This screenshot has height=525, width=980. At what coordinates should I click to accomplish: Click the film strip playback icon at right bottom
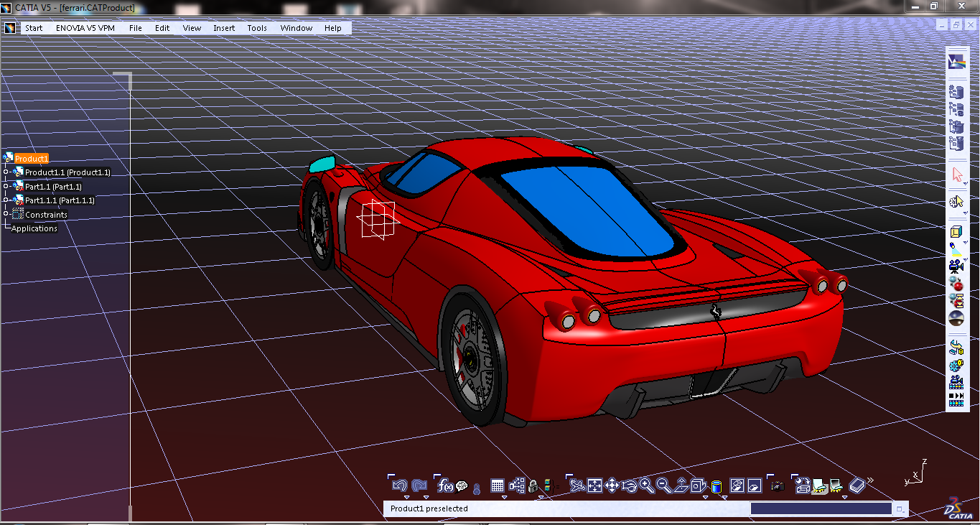(x=956, y=399)
